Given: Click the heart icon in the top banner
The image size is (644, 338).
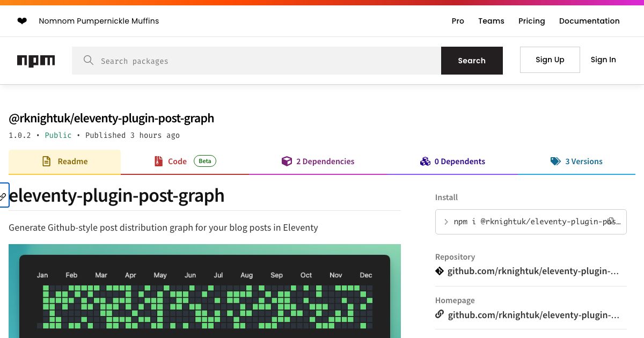Looking at the screenshot, I should click(22, 20).
